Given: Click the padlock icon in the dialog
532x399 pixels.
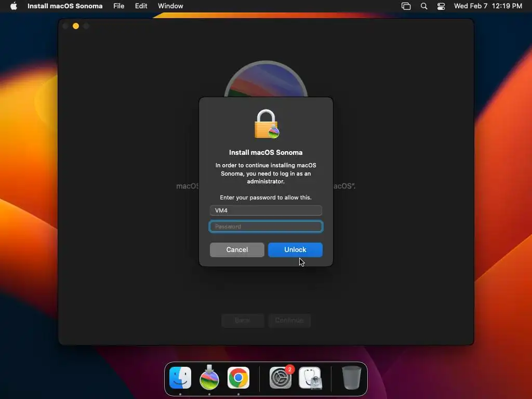Looking at the screenshot, I should pos(267,124).
